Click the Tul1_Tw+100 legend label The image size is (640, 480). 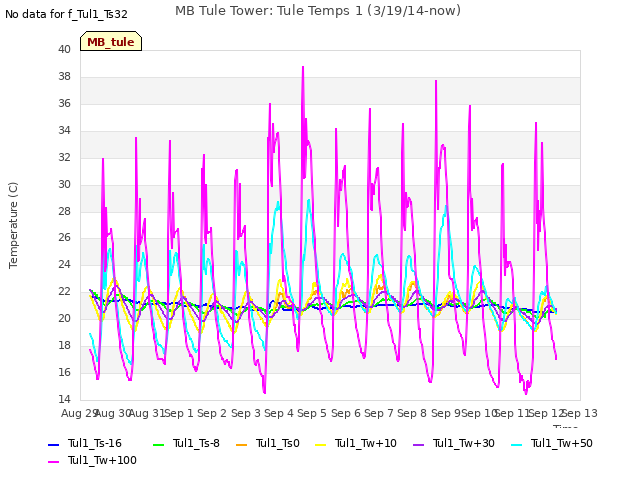point(102,460)
